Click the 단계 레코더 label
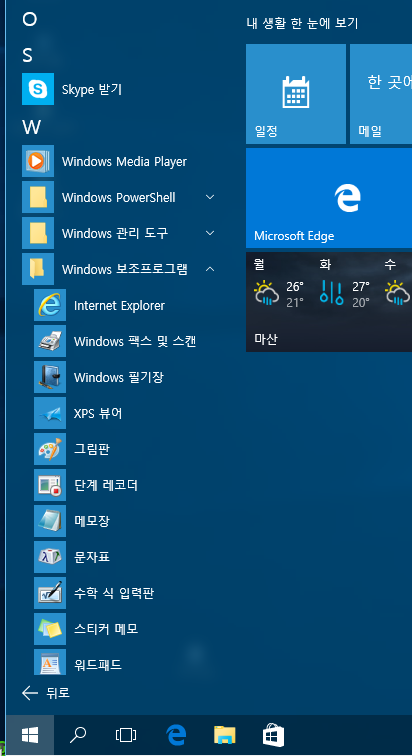The width and height of the screenshot is (412, 756). [106, 485]
